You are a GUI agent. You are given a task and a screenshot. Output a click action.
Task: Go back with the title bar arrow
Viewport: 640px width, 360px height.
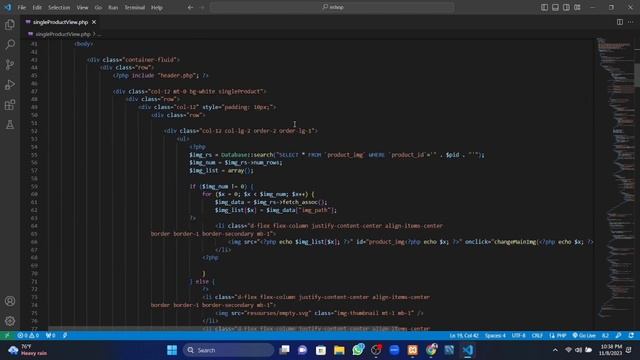pyautogui.click(x=190, y=7)
